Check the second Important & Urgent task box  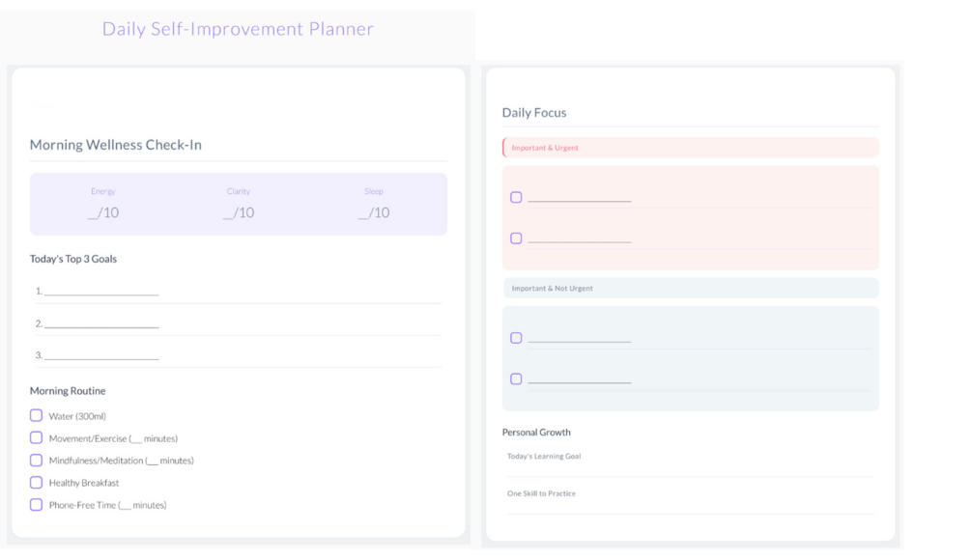[x=516, y=238]
